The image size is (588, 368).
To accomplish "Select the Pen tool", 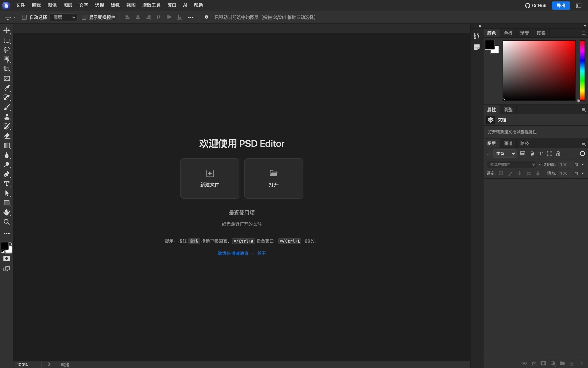I will [7, 174].
